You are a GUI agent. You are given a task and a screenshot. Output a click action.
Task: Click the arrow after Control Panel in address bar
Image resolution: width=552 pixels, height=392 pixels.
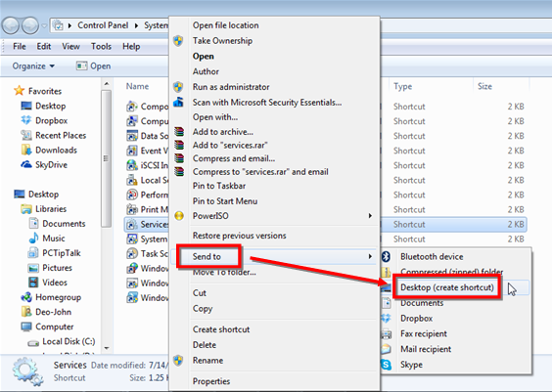coord(136,25)
